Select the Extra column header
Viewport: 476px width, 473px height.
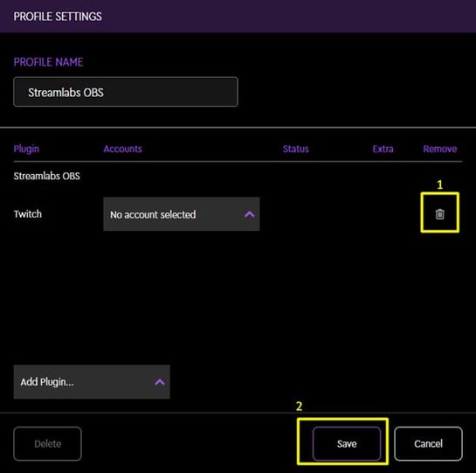tap(383, 149)
